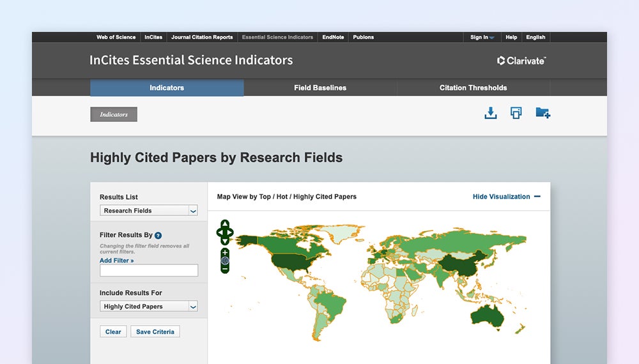
Task: Click the Clear button
Action: pyautogui.click(x=113, y=332)
